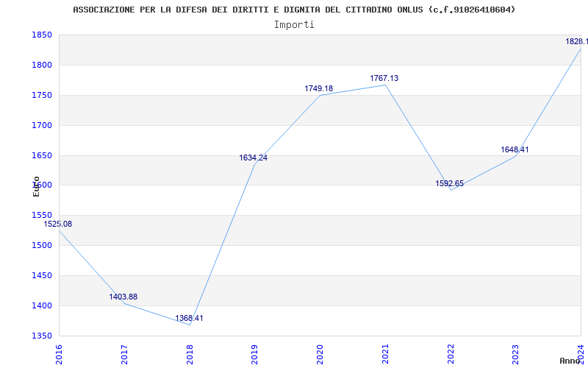Viewport: 588px width, 368px height.
Task: Select data label 1648.41
Action: (515, 150)
